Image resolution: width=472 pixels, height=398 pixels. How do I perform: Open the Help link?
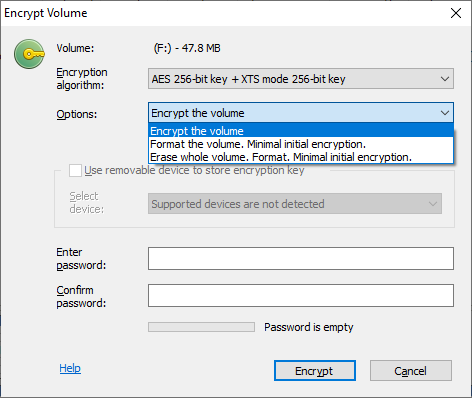(70, 368)
